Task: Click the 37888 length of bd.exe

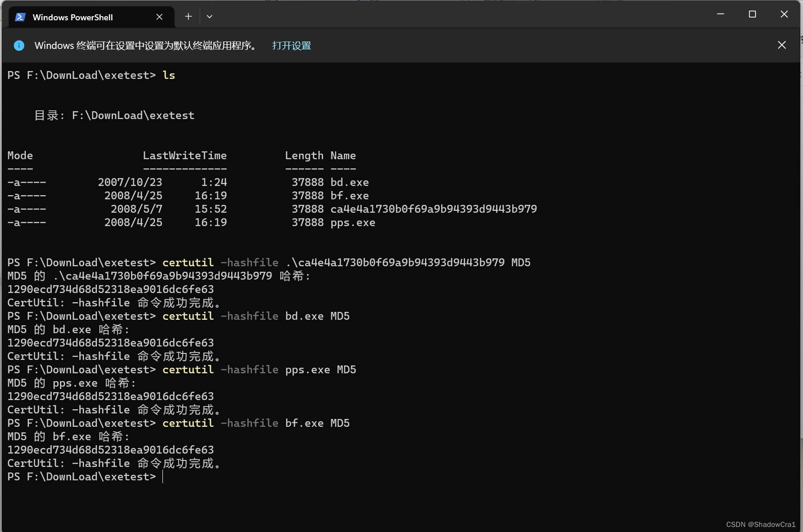Action: coord(308,182)
